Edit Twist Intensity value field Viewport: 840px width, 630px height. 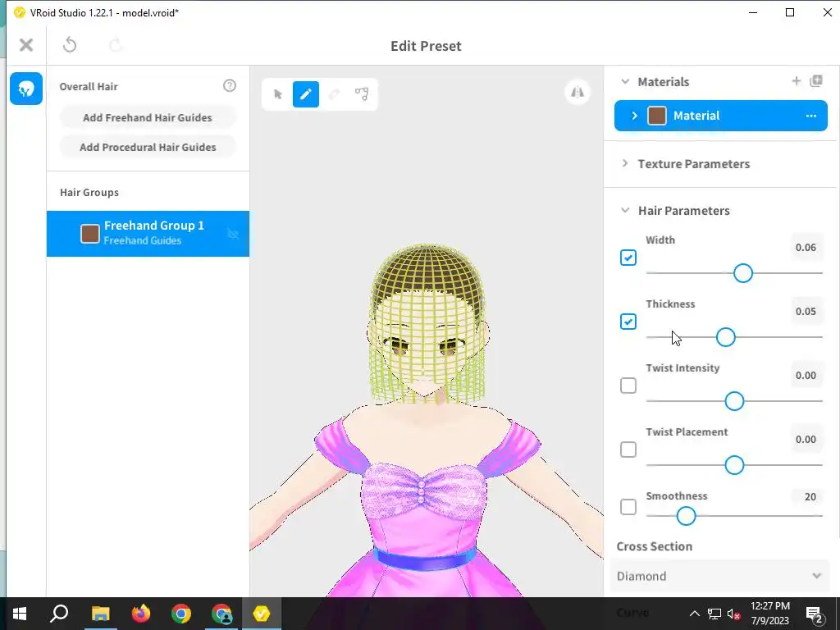806,375
